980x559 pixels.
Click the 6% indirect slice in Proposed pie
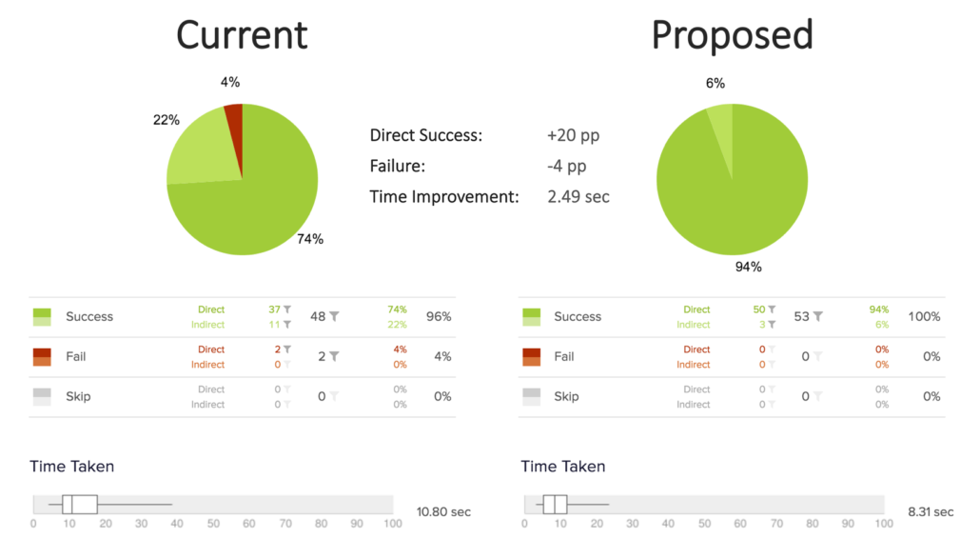722,125
